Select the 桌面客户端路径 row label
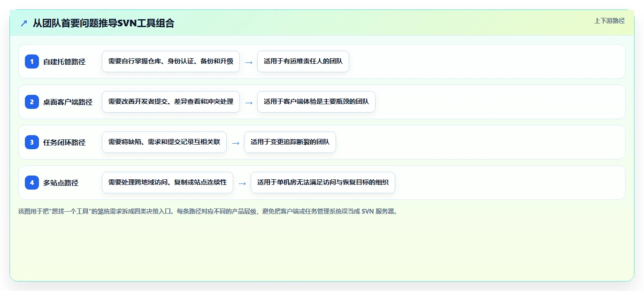Image resolution: width=644 pixels, height=291 pixels. point(68,102)
